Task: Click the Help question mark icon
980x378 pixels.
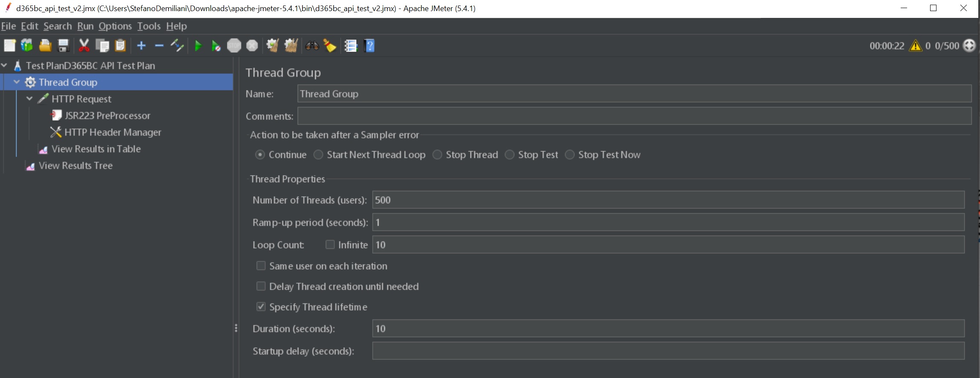Action: click(x=369, y=46)
